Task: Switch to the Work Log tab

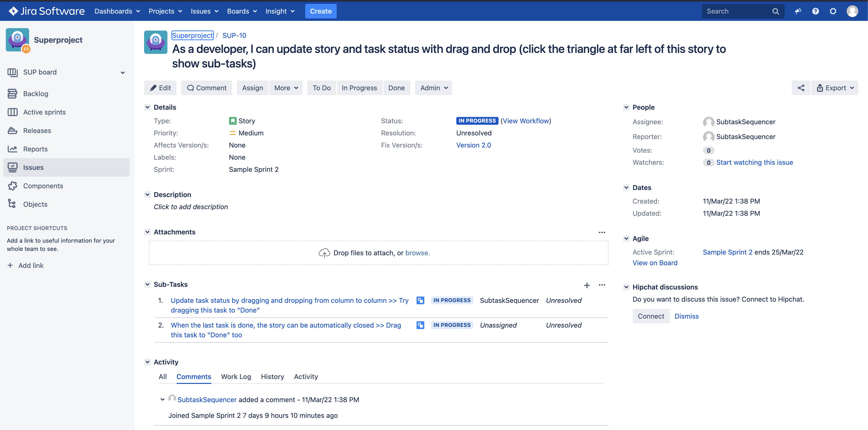Action: (236, 377)
